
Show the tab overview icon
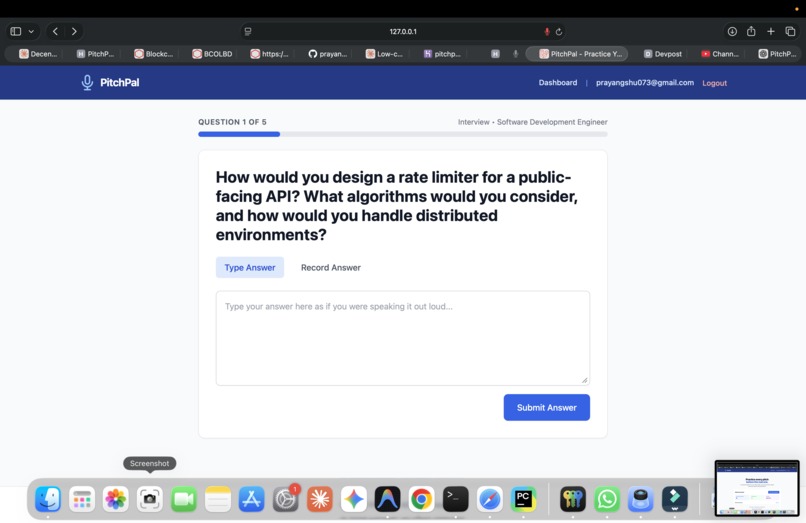[790, 31]
